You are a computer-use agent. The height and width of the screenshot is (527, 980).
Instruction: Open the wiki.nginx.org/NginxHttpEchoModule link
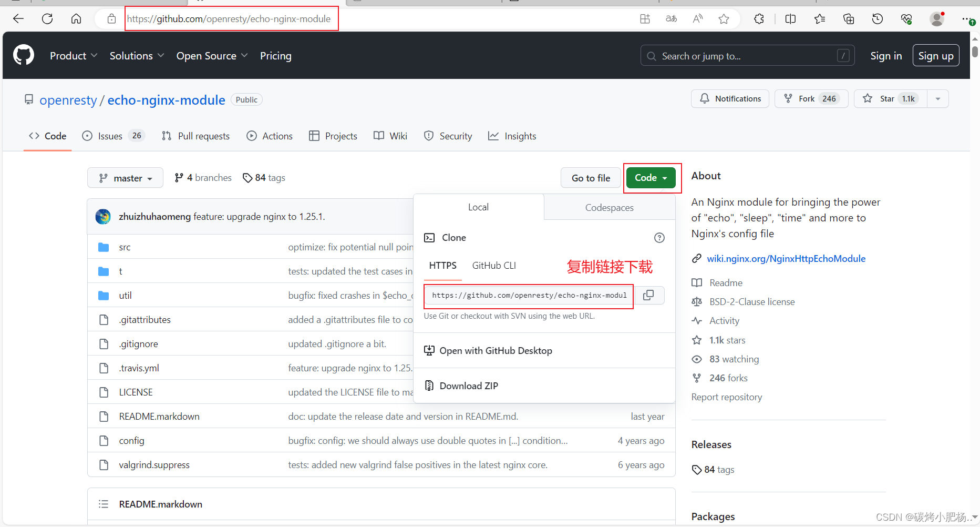pyautogui.click(x=786, y=259)
